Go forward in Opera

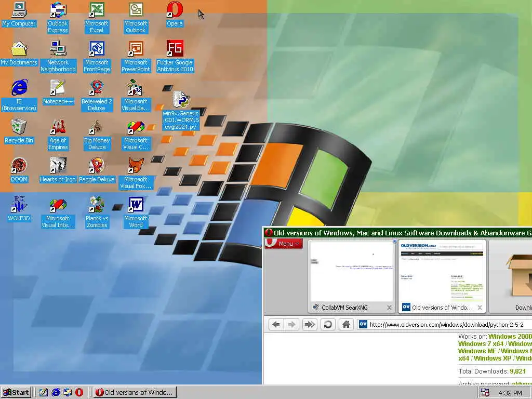pos(291,325)
